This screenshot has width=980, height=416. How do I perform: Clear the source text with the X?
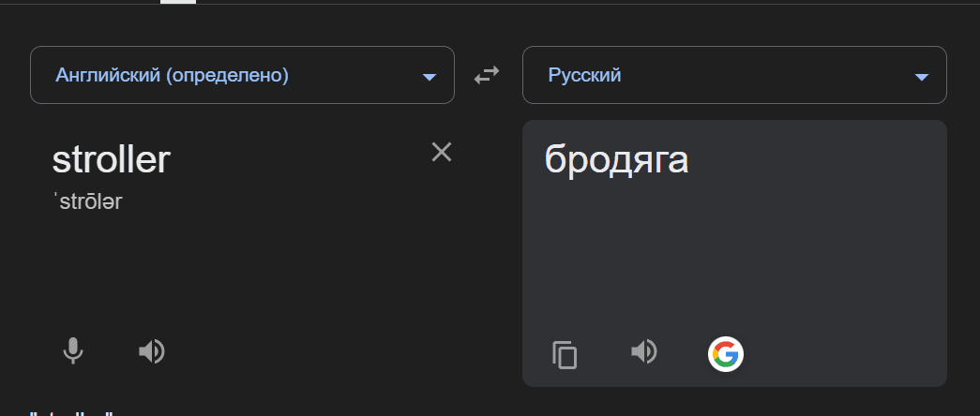[442, 152]
